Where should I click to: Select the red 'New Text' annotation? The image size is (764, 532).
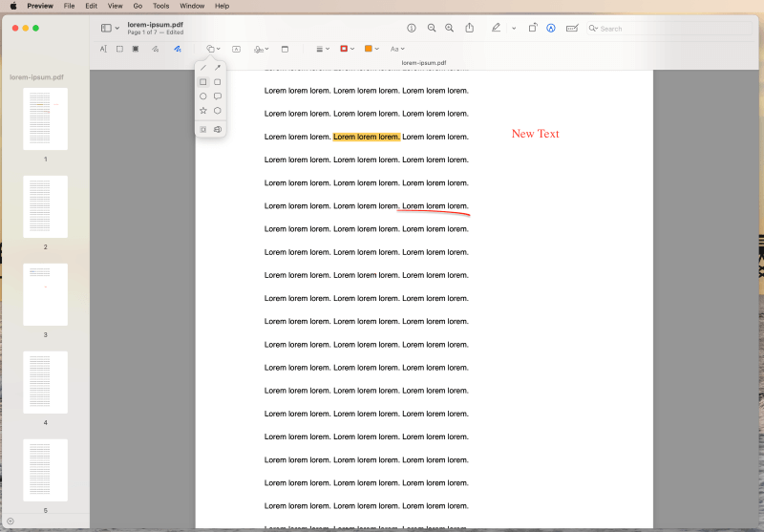tap(535, 134)
